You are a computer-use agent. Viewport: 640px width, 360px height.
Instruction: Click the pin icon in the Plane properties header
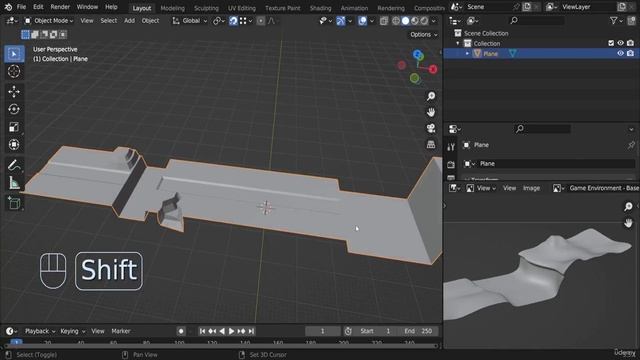pyautogui.click(x=631, y=145)
